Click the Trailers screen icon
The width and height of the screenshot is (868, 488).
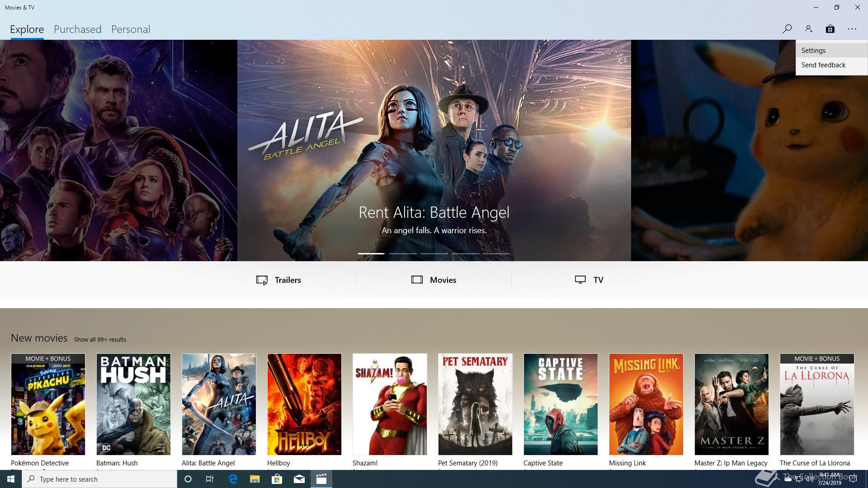tap(262, 280)
